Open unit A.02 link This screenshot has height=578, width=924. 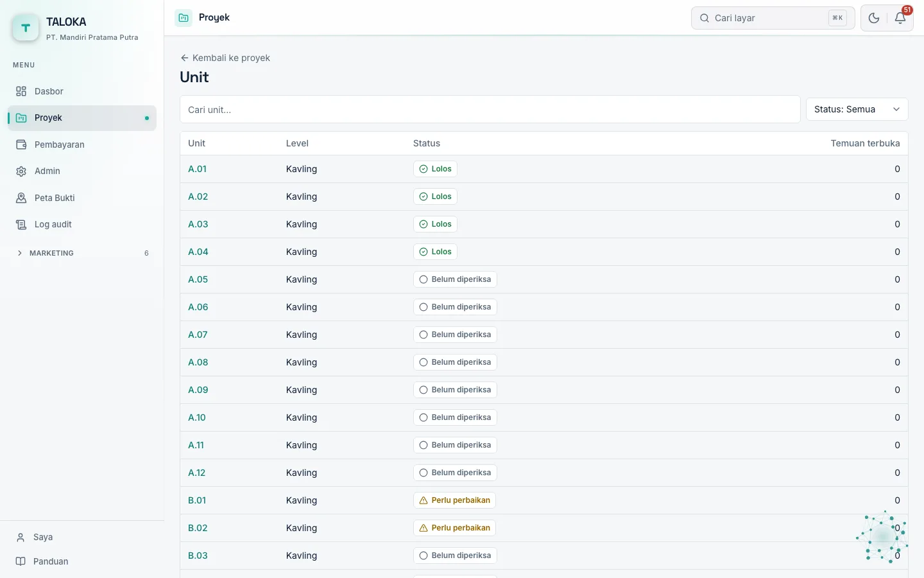(198, 197)
